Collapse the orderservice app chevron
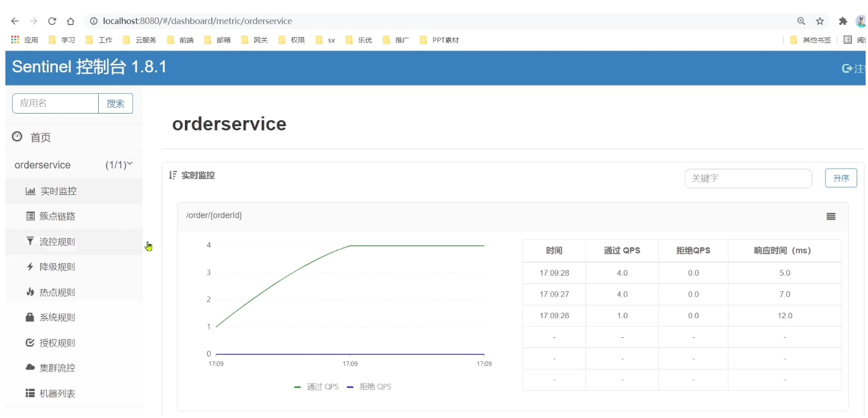Viewport: 868px width, 418px height. (x=130, y=164)
